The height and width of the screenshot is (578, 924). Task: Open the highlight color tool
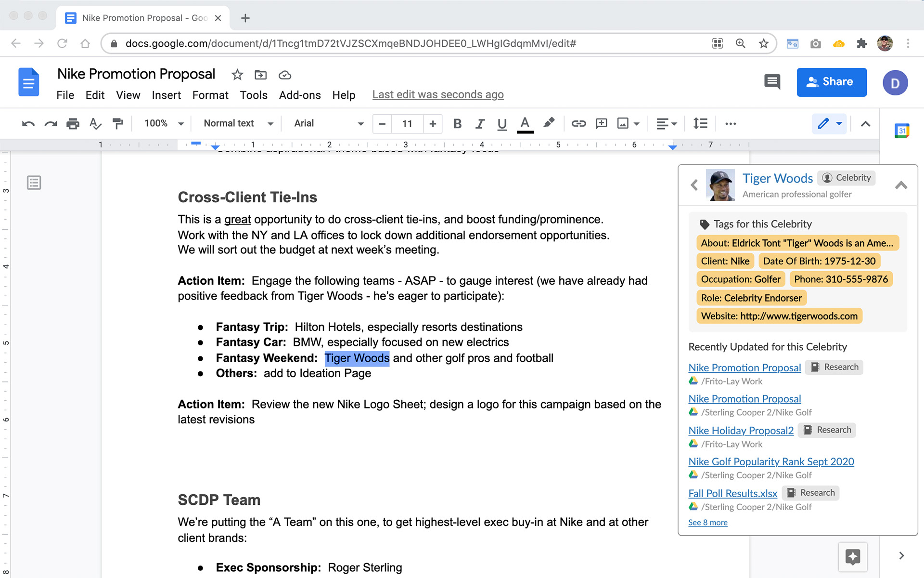(x=549, y=123)
